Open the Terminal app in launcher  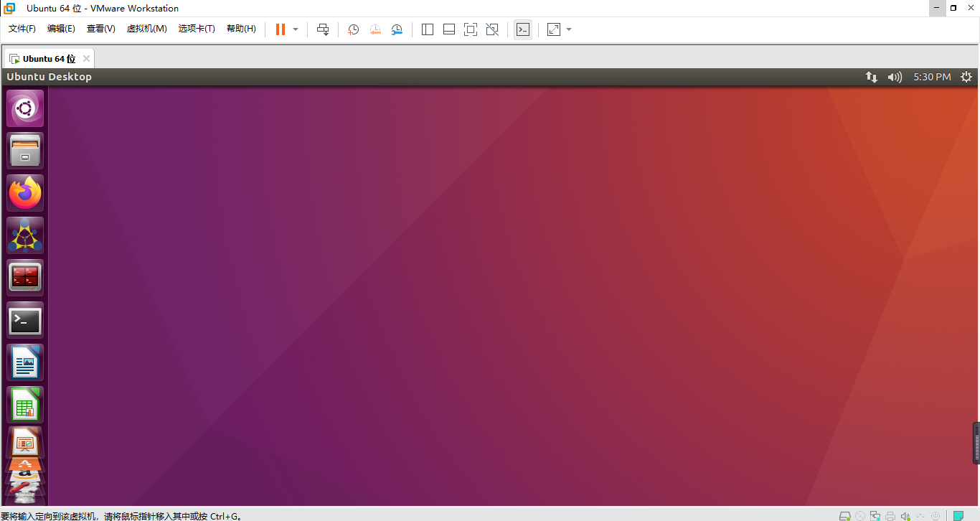(25, 321)
